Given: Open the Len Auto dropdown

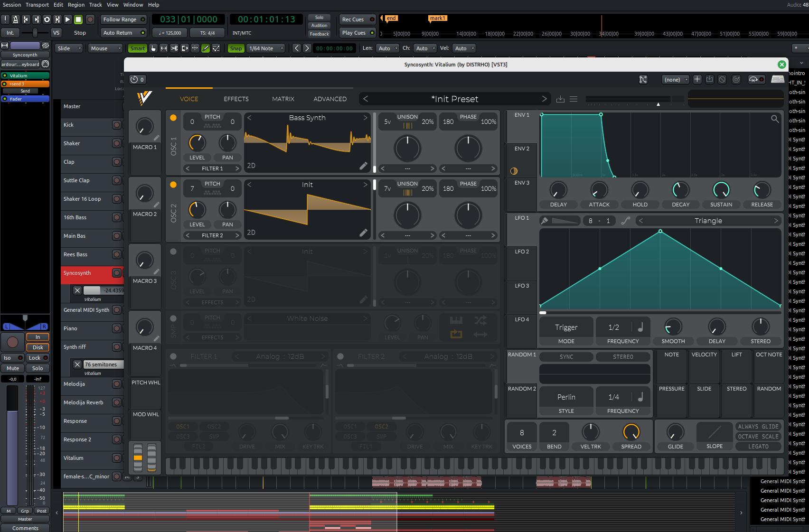Looking at the screenshot, I should (387, 48).
